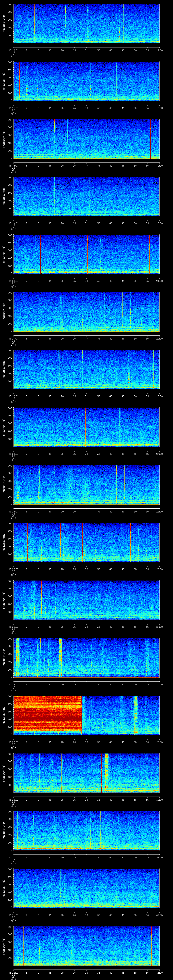This screenshot has height=980, width=173.
Task: Select the 15:18:00 time axis label
Action: tap(14, 166)
